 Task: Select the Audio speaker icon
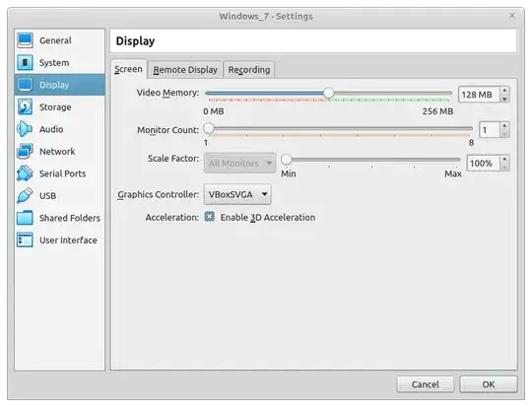(x=25, y=129)
